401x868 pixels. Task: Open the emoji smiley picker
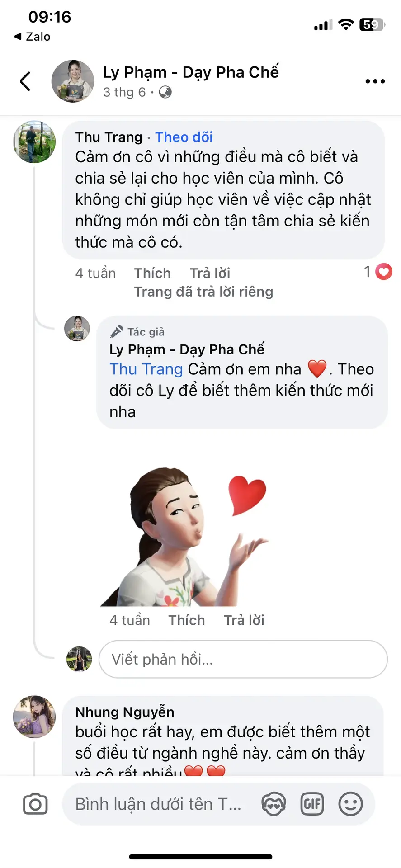[350, 804]
